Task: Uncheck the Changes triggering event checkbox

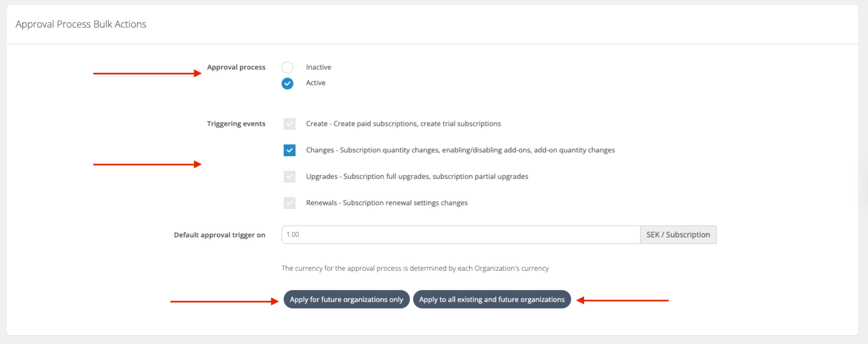Action: tap(289, 150)
